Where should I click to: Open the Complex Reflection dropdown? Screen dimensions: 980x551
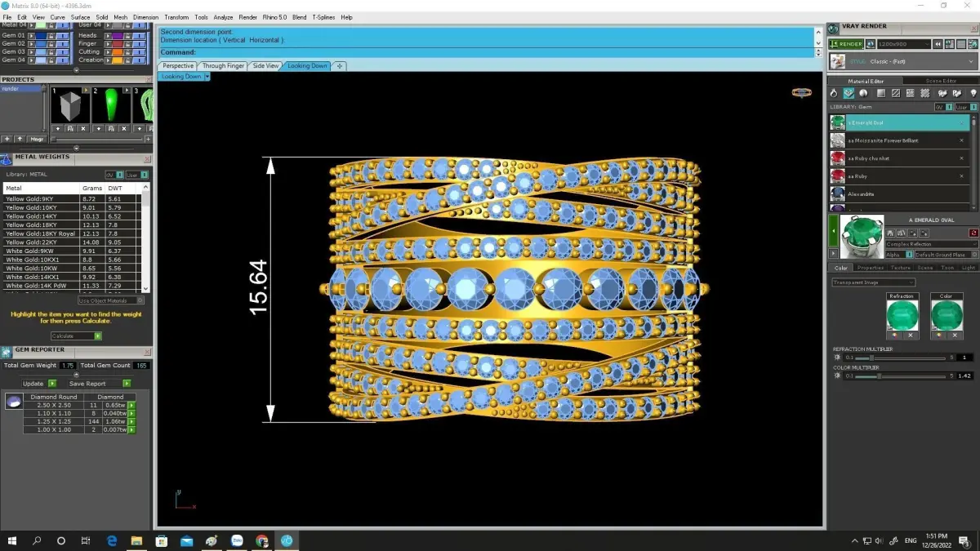932,244
